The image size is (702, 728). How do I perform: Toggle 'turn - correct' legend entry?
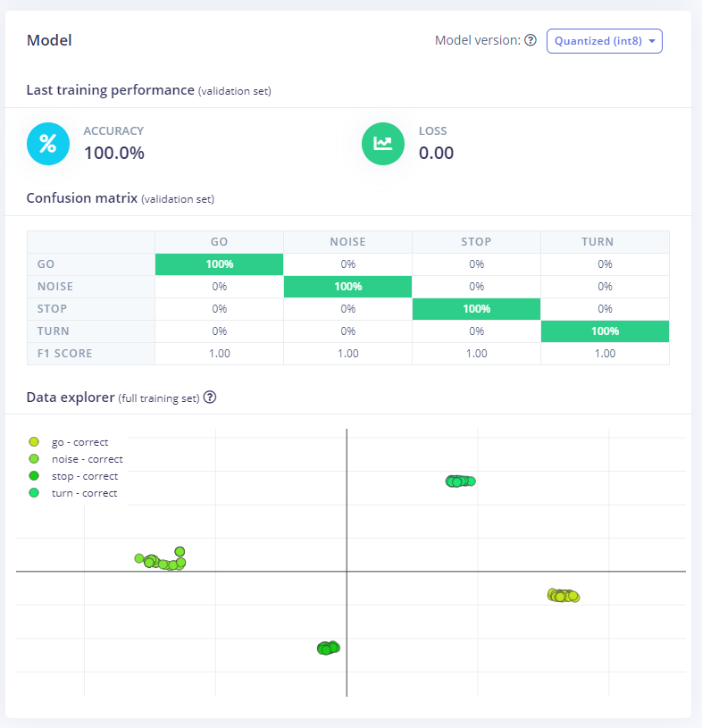(73, 493)
